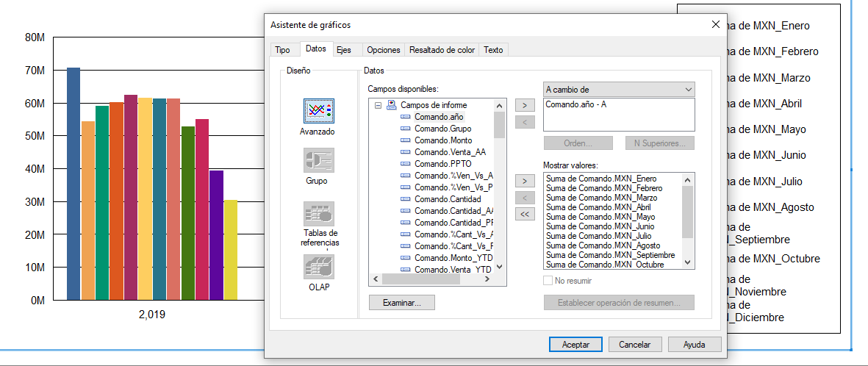Click Establecer operación de resumen button
868x366 pixels.
[619, 302]
